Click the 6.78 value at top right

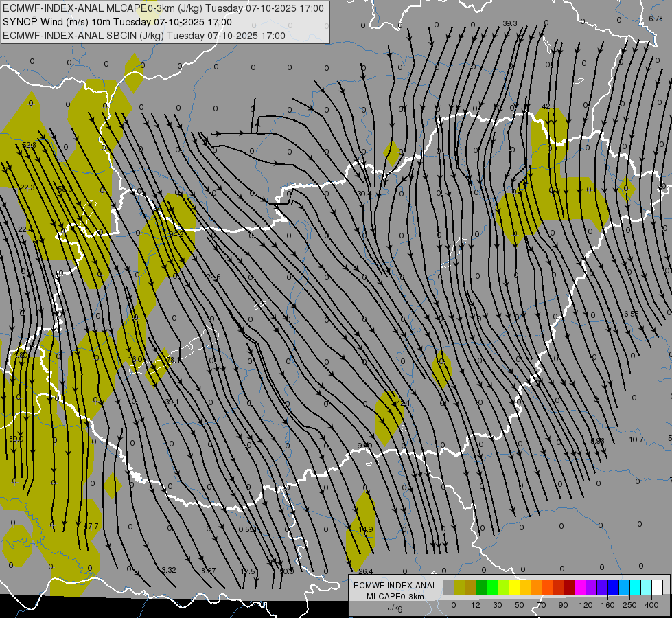point(656,19)
